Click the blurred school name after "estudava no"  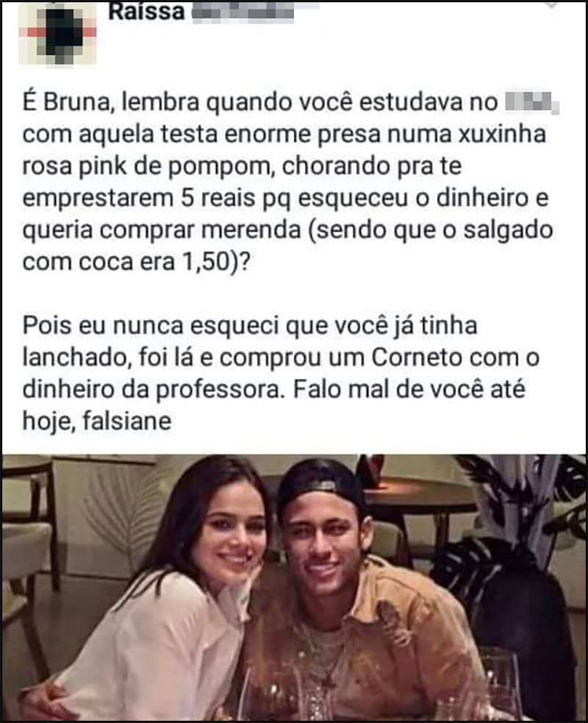[x=531, y=102]
